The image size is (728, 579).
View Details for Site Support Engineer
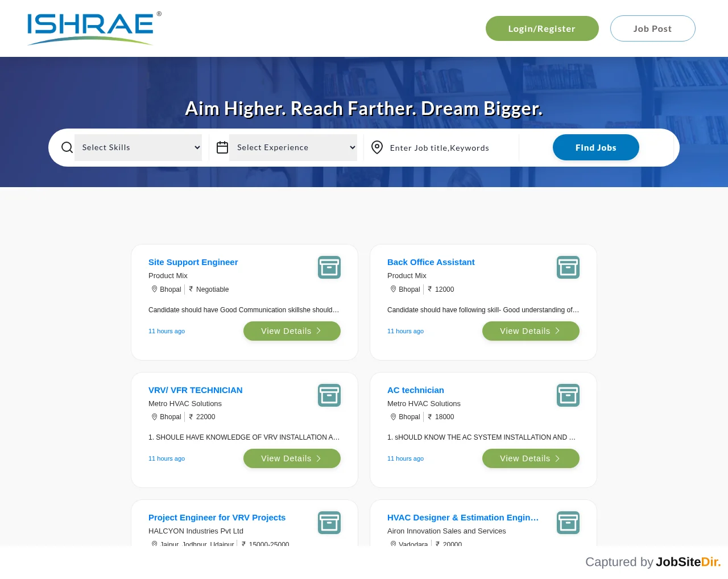coord(292,331)
